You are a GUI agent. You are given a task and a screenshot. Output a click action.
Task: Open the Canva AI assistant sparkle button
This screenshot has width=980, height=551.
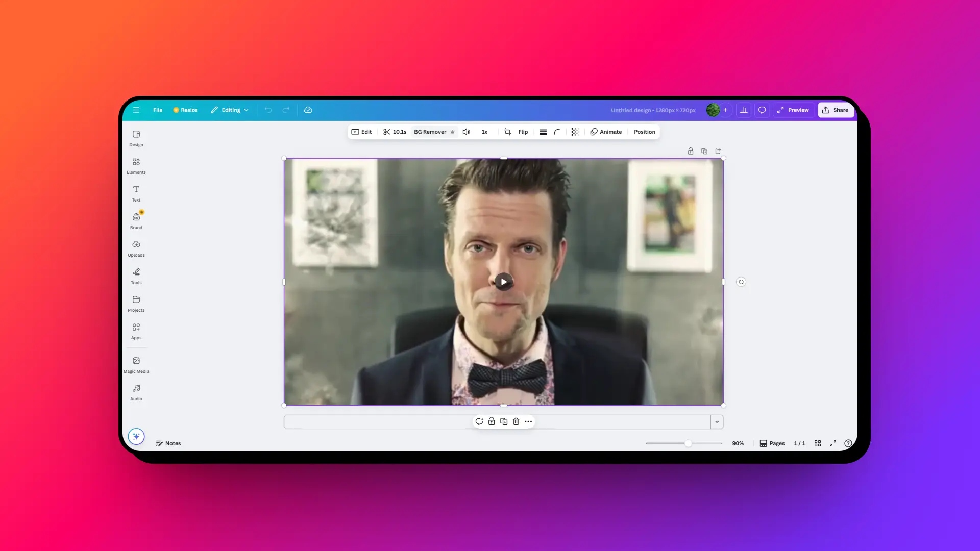click(136, 436)
